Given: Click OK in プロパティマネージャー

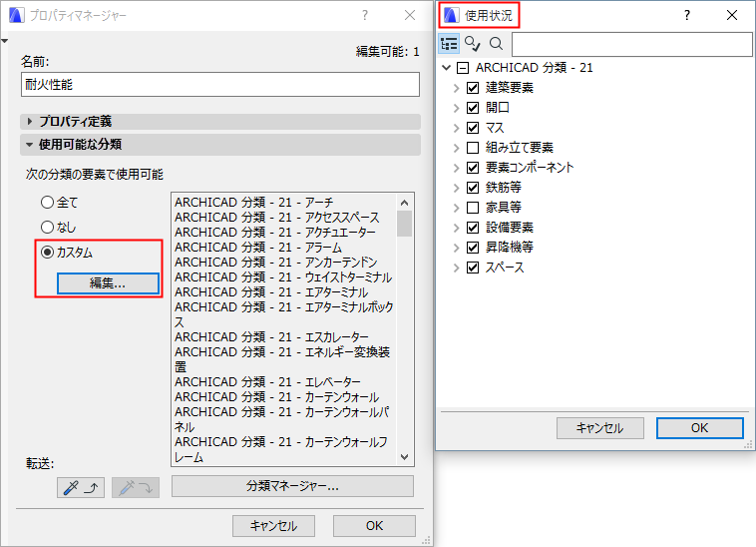Looking at the screenshot, I should pos(374,526).
